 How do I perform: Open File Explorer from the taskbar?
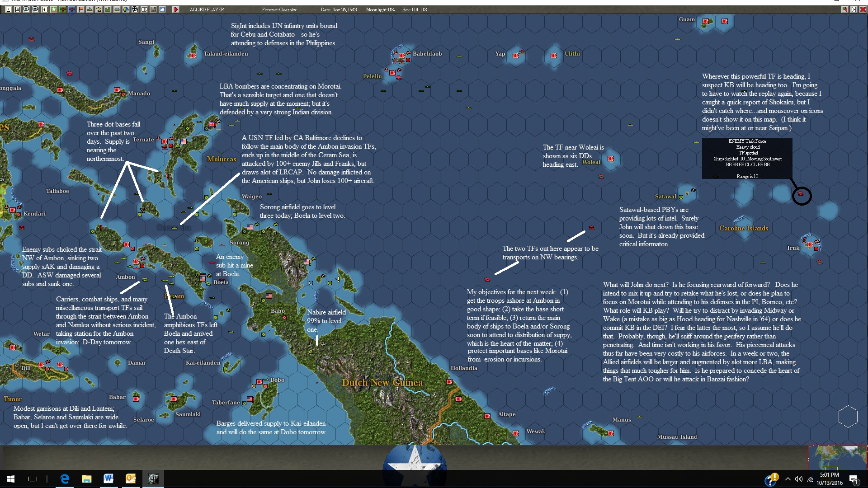click(x=86, y=479)
